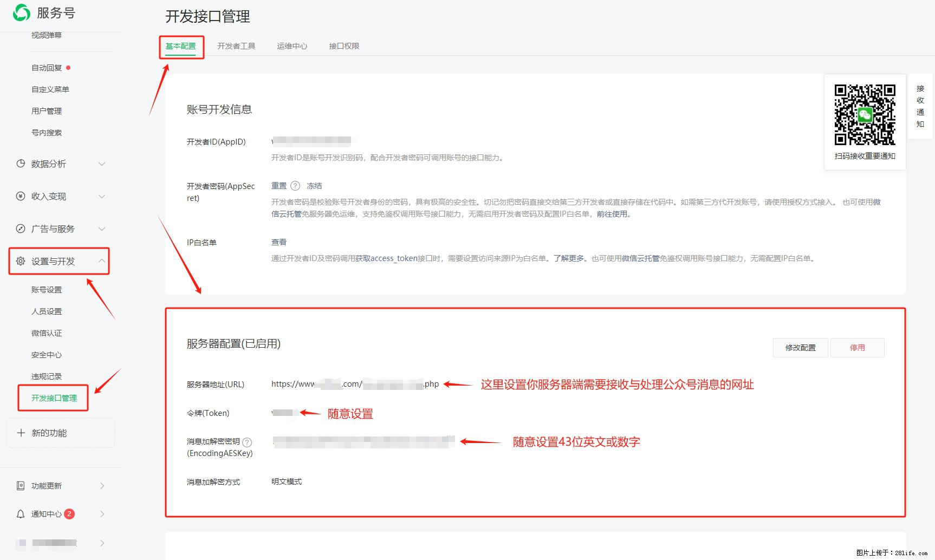Open the 数据分析 pie-chart icon
Viewport: 935px width, 560px height.
tap(20, 164)
